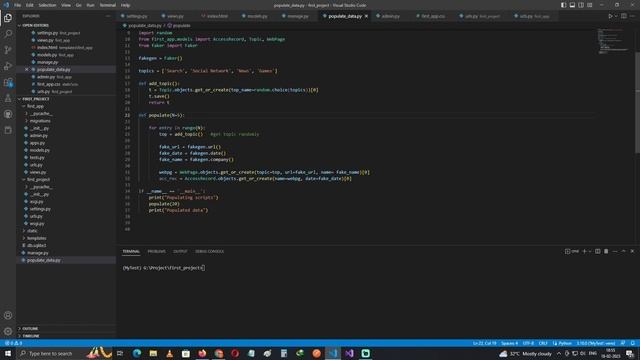Open the Extensions view
The image size is (640, 360).
(8, 82)
